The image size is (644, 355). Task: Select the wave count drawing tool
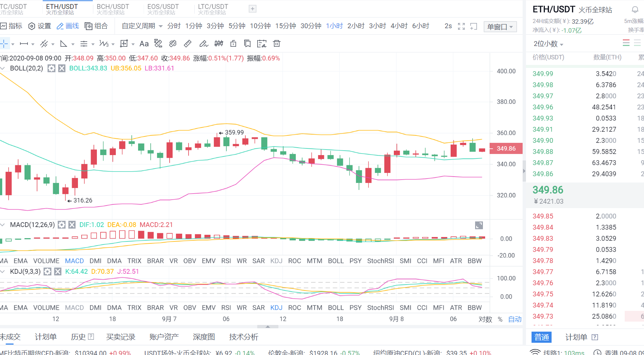[x=104, y=44]
